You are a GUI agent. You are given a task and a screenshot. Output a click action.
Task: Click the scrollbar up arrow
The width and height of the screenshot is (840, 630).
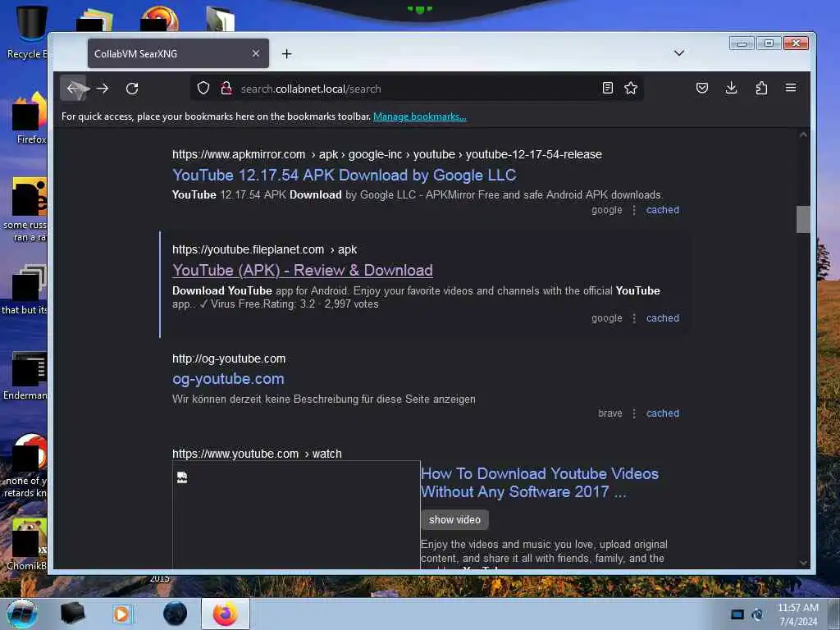point(803,135)
